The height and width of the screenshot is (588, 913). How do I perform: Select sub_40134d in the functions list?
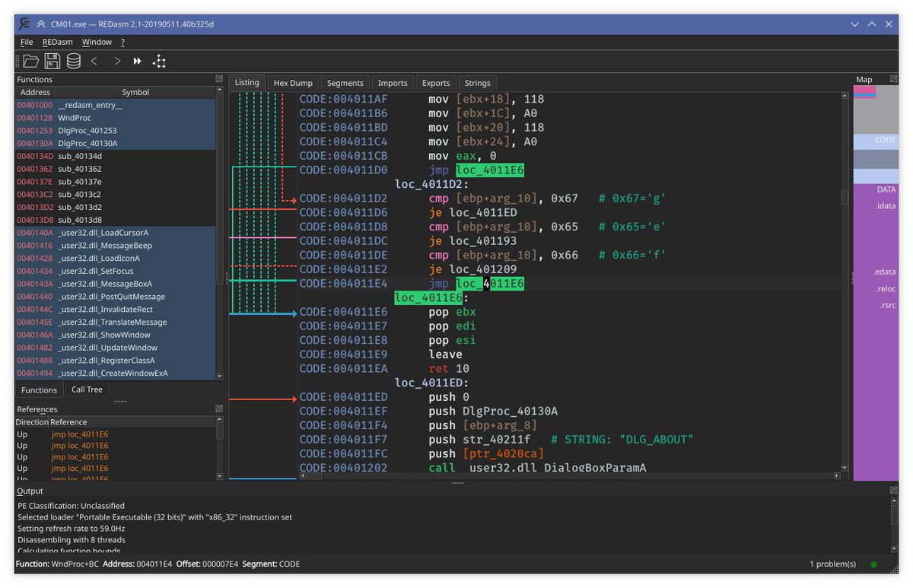pyautogui.click(x=116, y=156)
